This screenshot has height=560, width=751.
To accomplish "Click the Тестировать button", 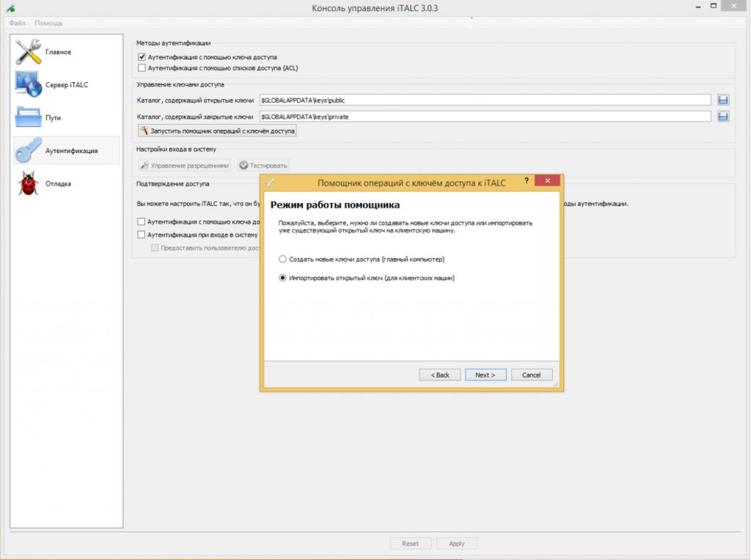I will (x=263, y=166).
